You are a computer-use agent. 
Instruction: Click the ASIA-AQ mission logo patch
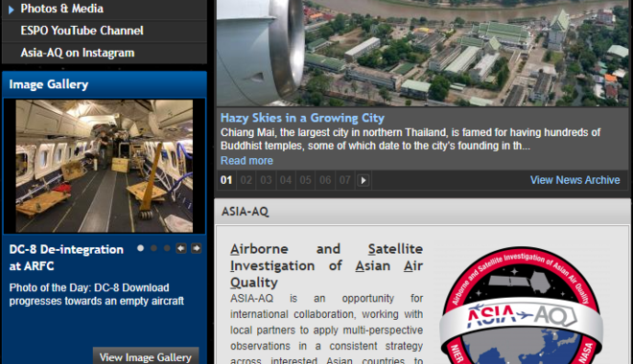coord(521,307)
